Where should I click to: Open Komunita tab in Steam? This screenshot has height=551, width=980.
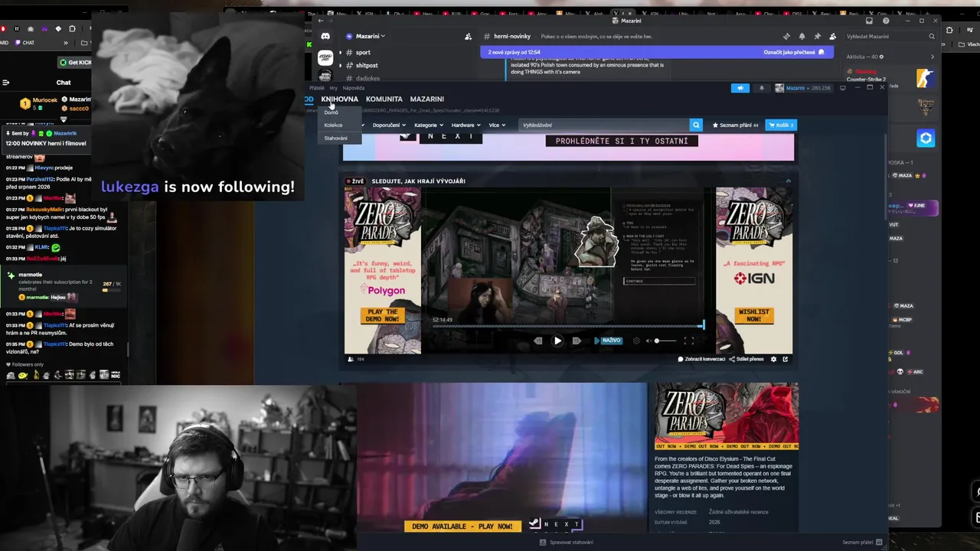click(384, 99)
